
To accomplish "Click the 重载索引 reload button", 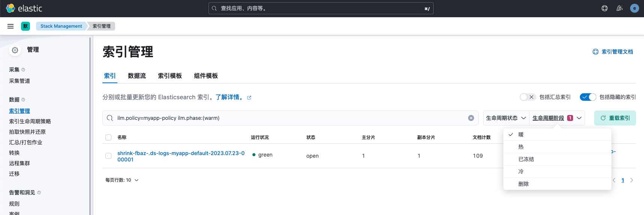I will click(x=615, y=118).
